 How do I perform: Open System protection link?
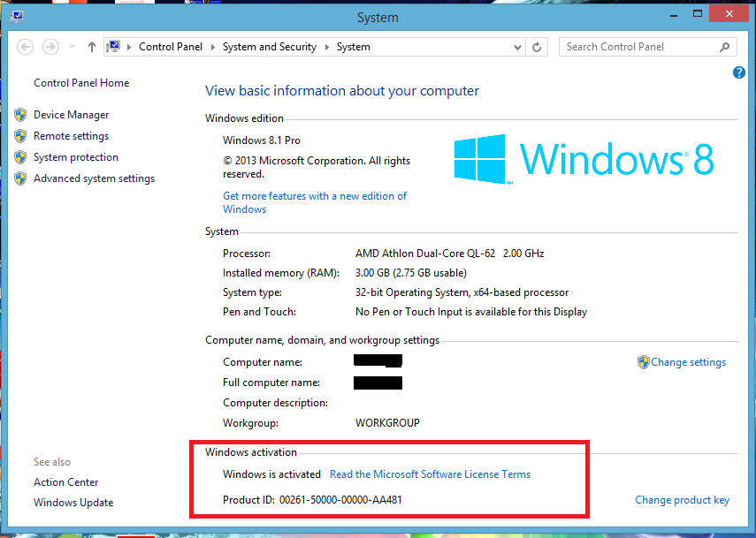coord(76,157)
